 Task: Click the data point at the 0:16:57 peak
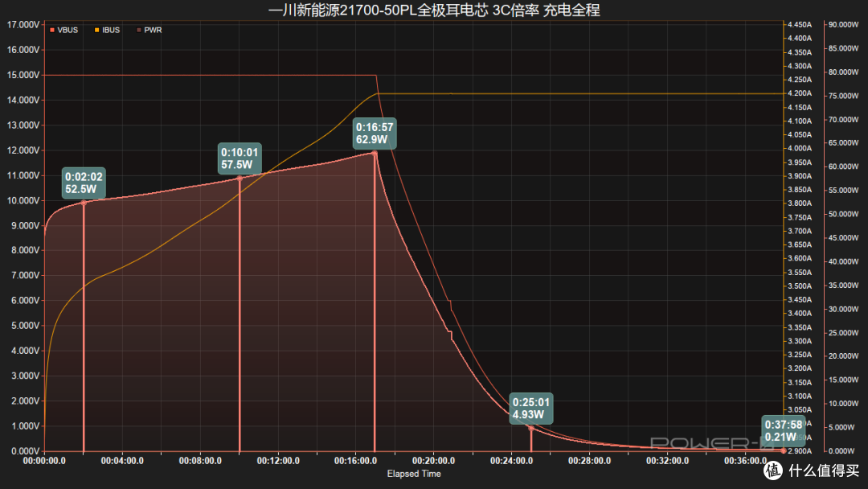coord(375,154)
